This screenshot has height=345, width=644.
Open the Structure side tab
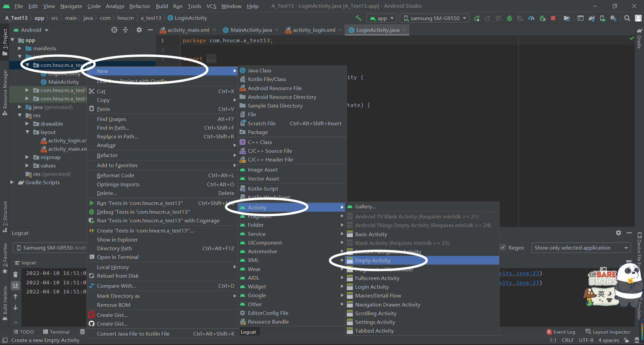[5, 217]
